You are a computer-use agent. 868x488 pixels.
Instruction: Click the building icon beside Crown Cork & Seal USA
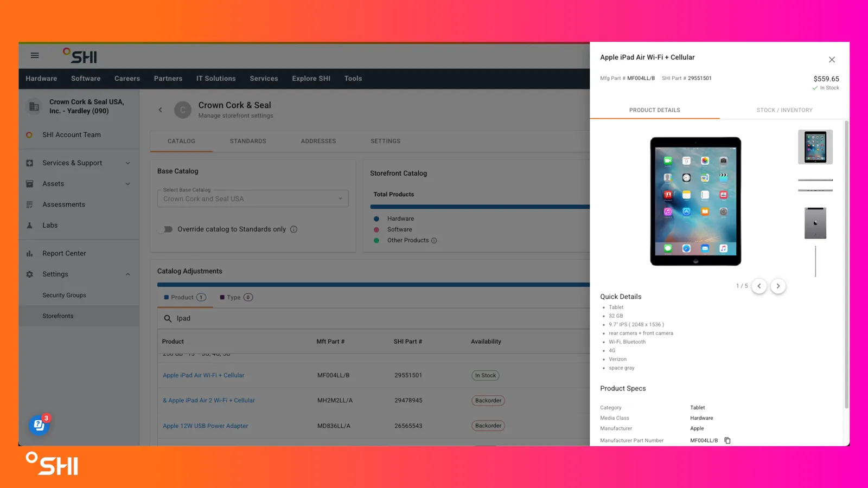coord(34,107)
